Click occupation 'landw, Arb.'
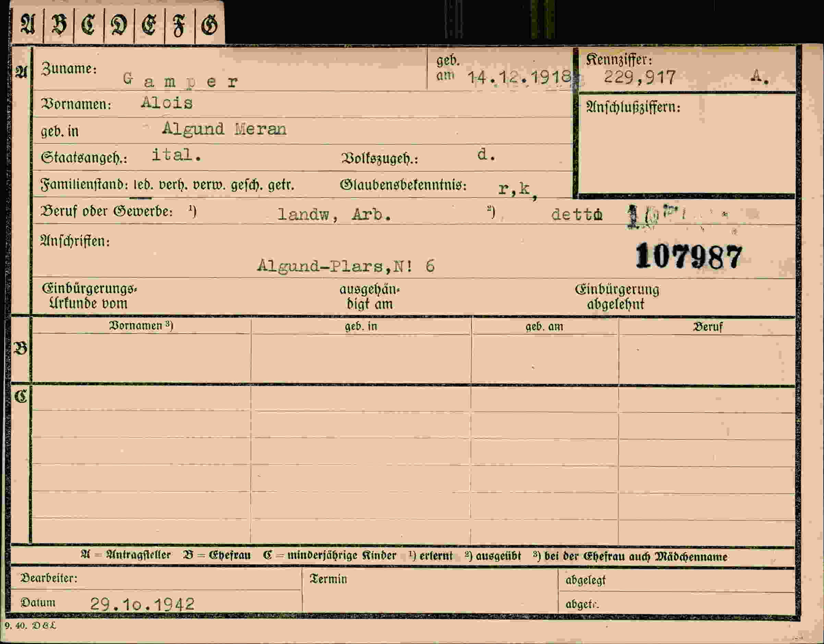The width and height of the screenshot is (824, 644). (334, 214)
